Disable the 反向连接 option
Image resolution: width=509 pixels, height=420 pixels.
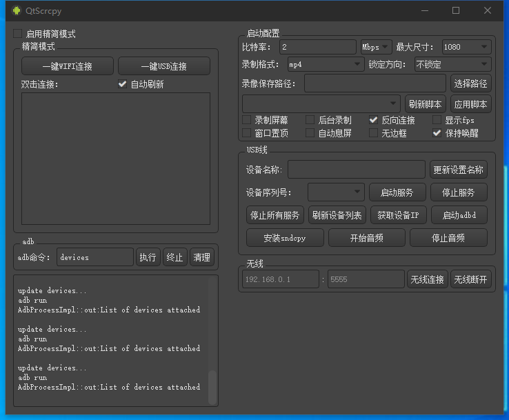pos(374,120)
